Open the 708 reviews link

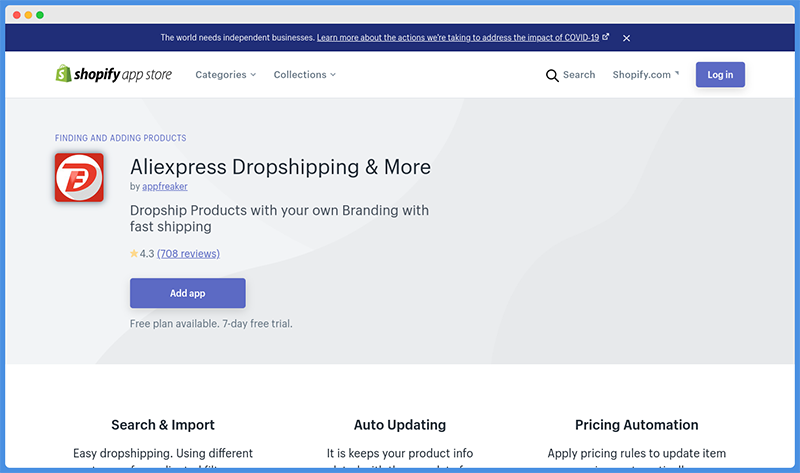(188, 254)
